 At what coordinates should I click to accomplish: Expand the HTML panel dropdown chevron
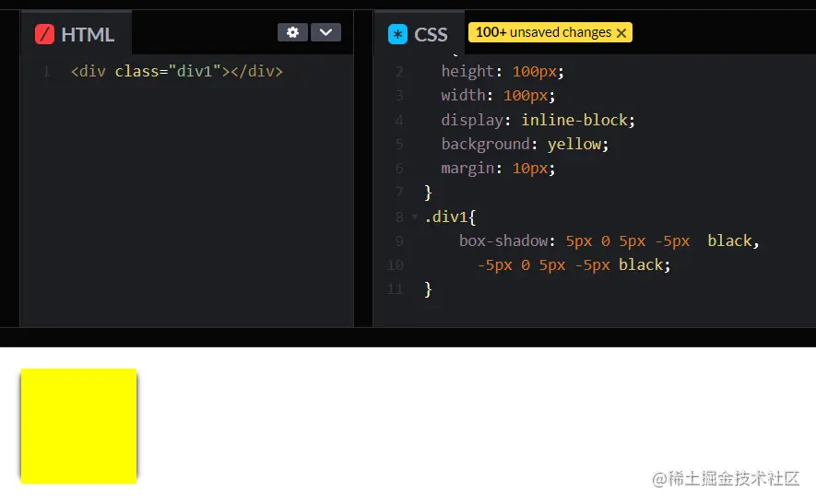(325, 32)
